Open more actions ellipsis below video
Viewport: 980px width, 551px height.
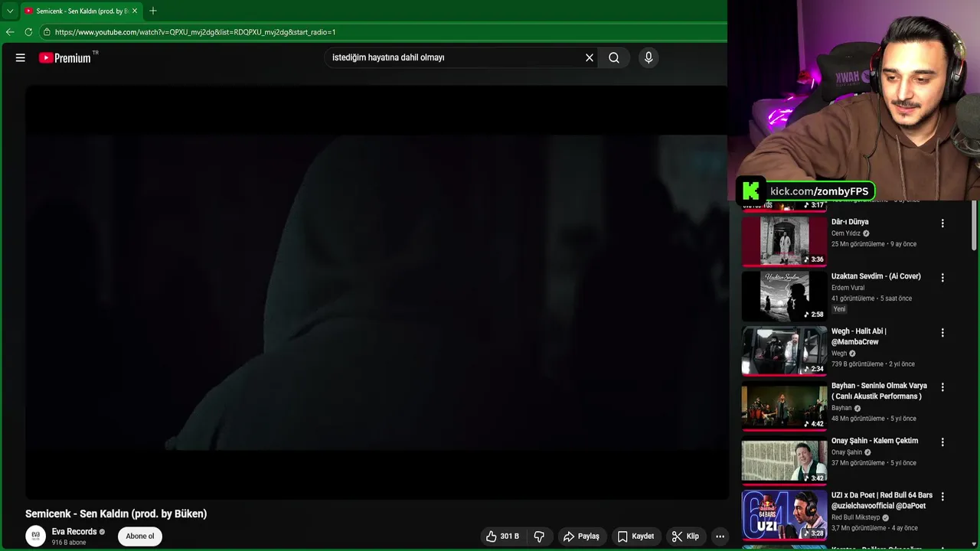pos(720,536)
